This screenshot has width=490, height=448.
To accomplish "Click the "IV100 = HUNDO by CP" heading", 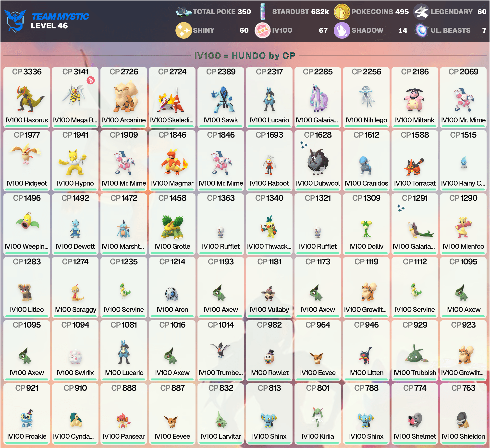I will coord(245,56).
